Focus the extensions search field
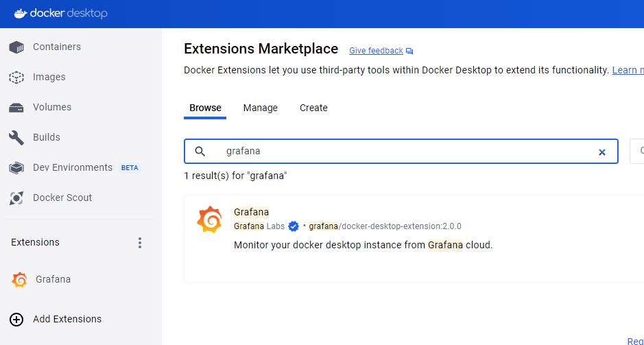This screenshot has height=345, width=644. pos(401,152)
